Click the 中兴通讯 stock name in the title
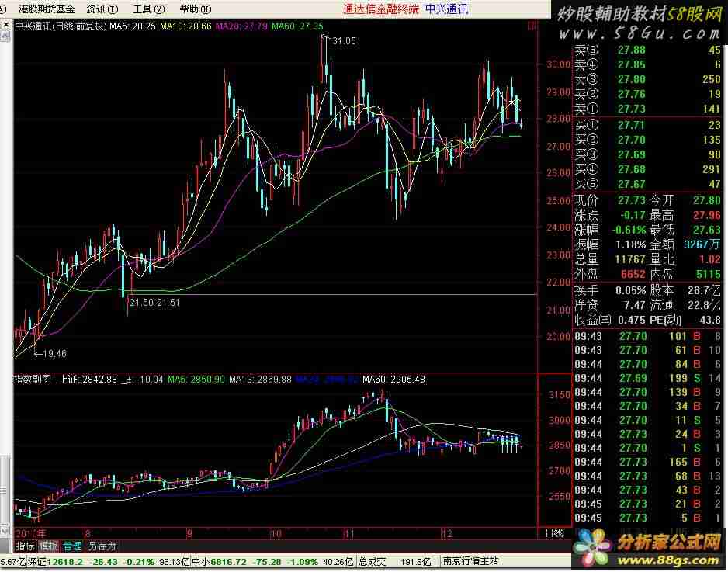 (x=446, y=9)
